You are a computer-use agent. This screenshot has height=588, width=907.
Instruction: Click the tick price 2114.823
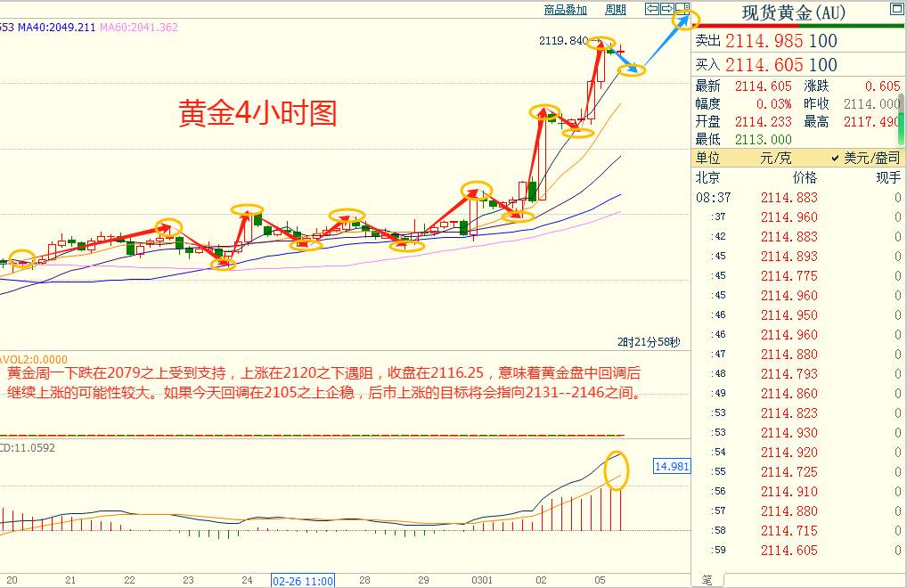point(789,412)
